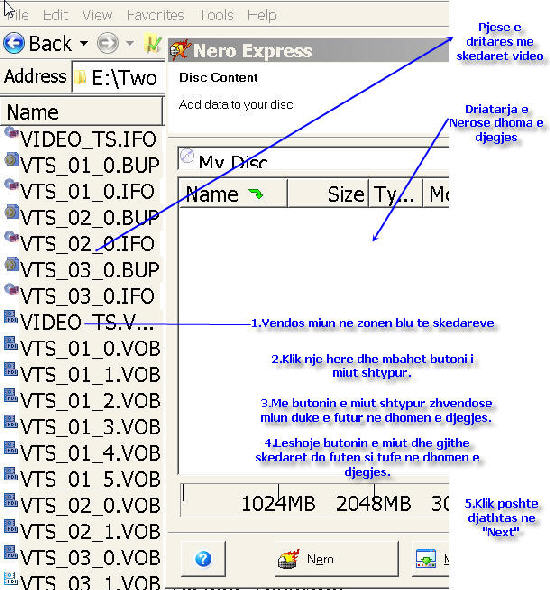550x590 pixels.
Task: Open the Favorites menu
Action: tap(155, 15)
